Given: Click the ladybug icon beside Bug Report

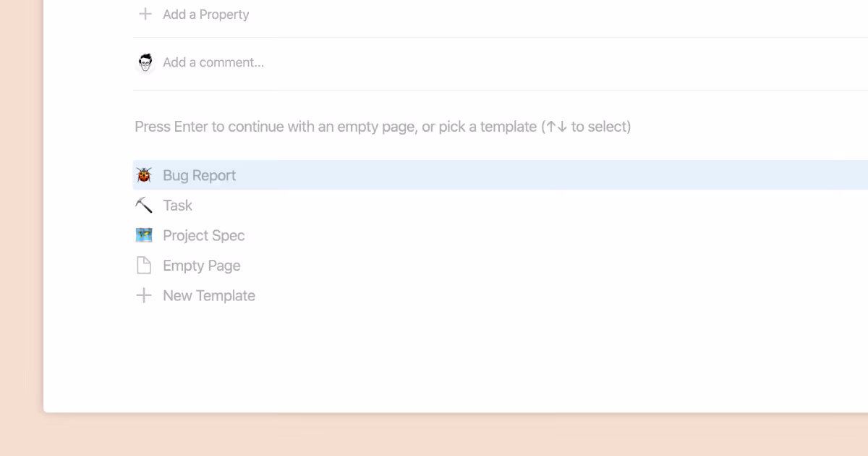Looking at the screenshot, I should (144, 174).
